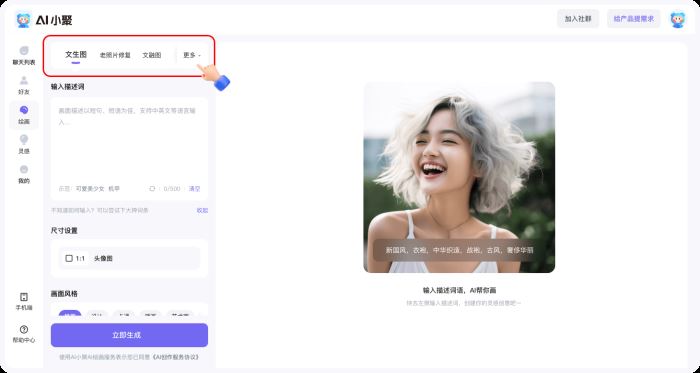Open the 灵感 inspiration sidebar icon
This screenshot has height=373, width=700.
[x=24, y=145]
